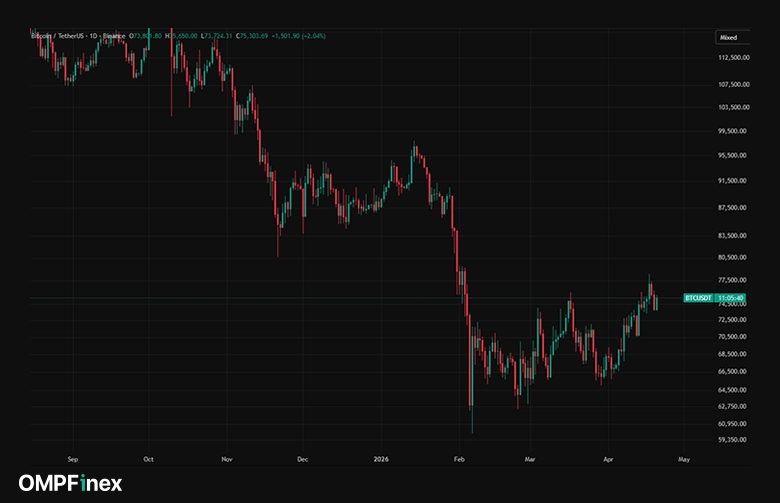Screen dimensions: 780x503
Task: Click the OMPFinex logo
Action: coord(70,484)
